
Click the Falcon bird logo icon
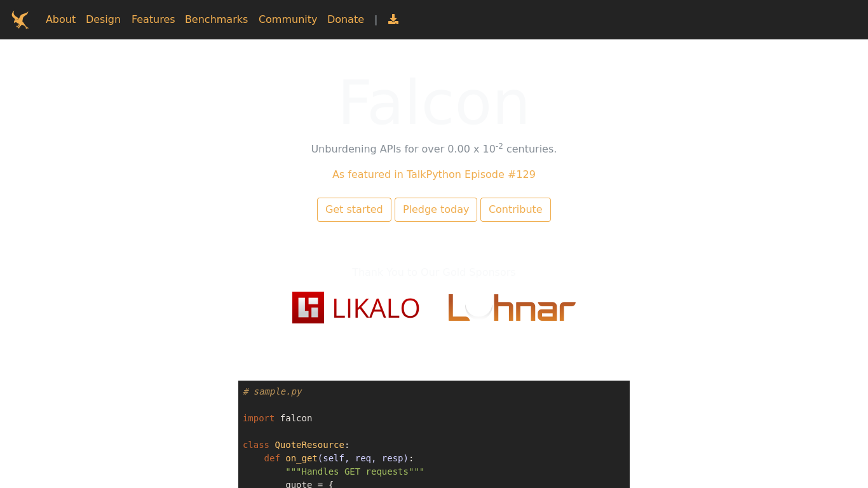tap(20, 19)
